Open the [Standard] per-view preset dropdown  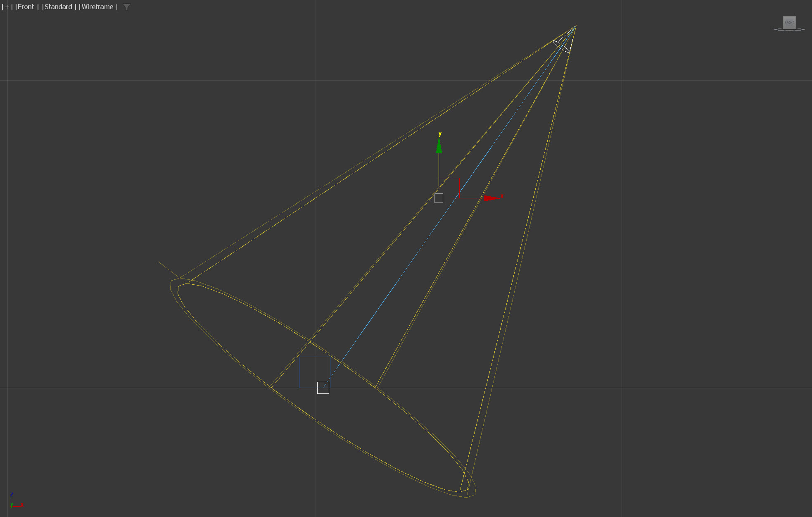click(x=59, y=7)
